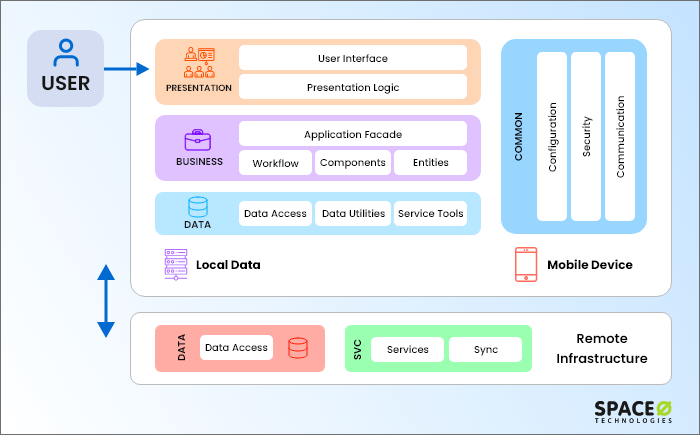Select the Local Data server icon
The height and width of the screenshot is (435, 700).
[176, 264]
